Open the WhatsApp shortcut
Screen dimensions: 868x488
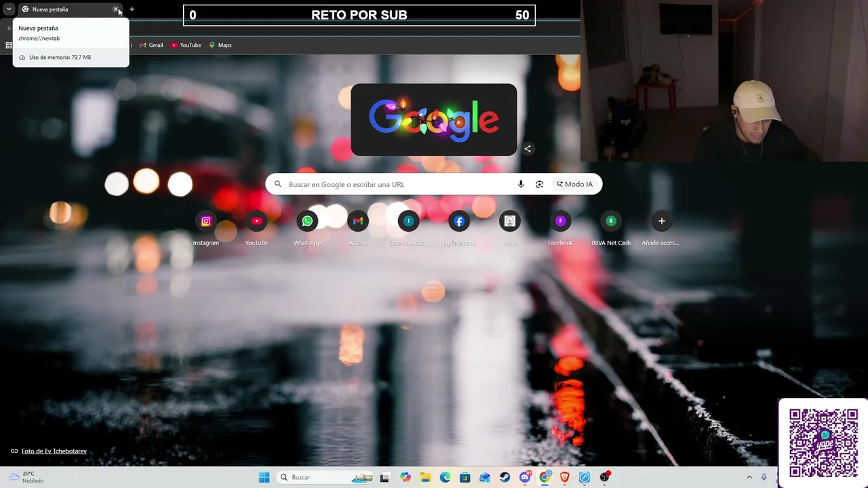[307, 229]
